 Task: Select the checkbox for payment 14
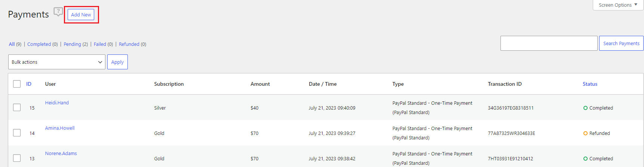[17, 133]
